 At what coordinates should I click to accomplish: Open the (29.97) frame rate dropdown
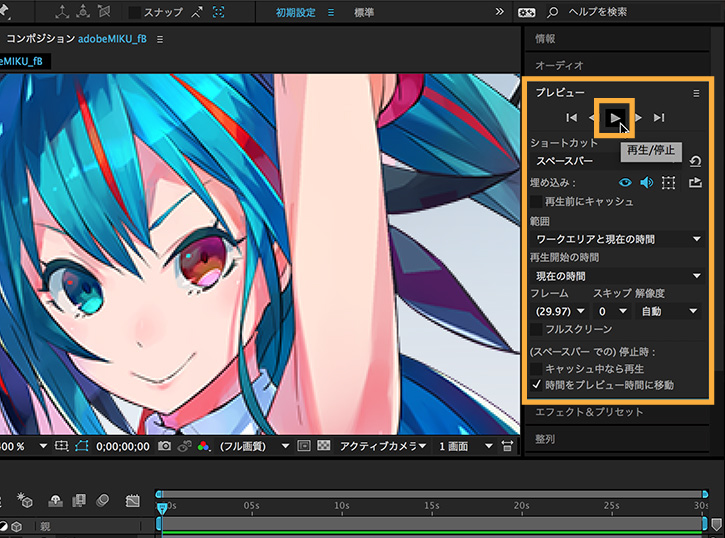pos(559,312)
